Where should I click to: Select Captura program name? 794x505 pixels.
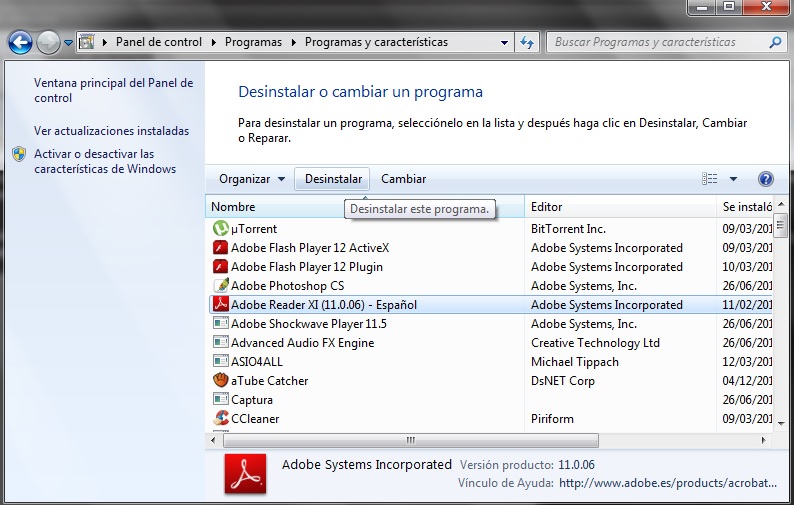pos(252,400)
